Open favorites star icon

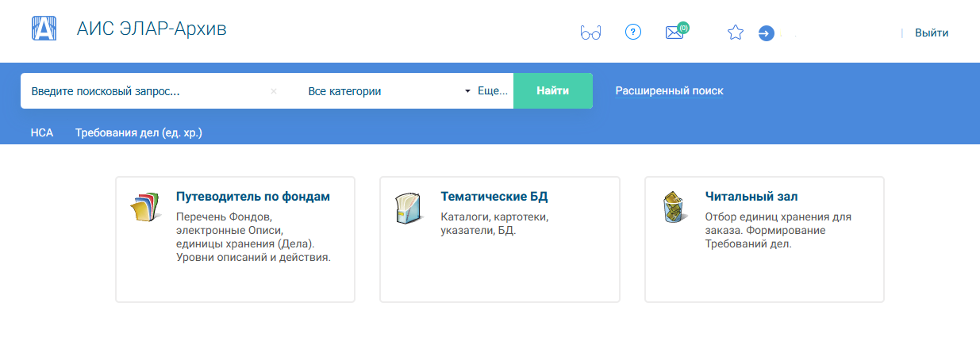click(x=736, y=33)
